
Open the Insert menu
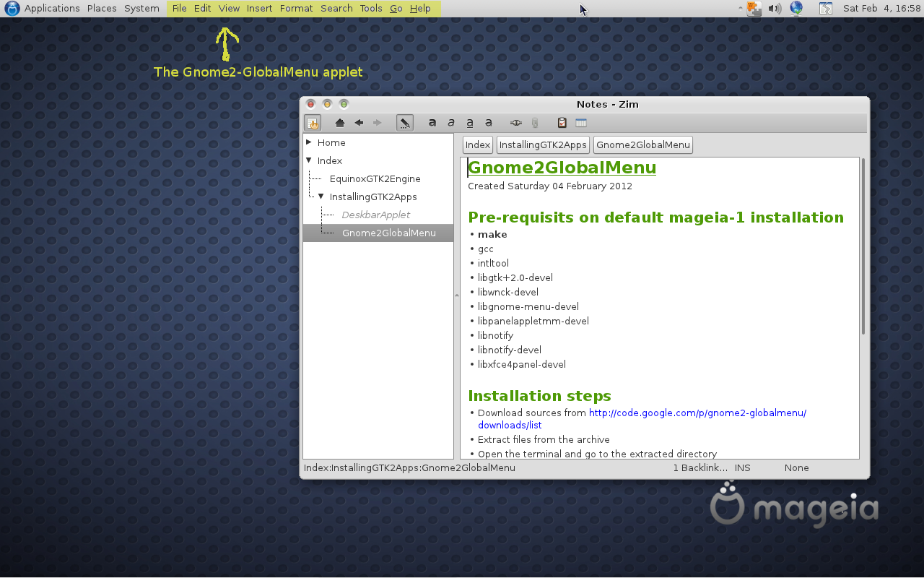pyautogui.click(x=259, y=9)
